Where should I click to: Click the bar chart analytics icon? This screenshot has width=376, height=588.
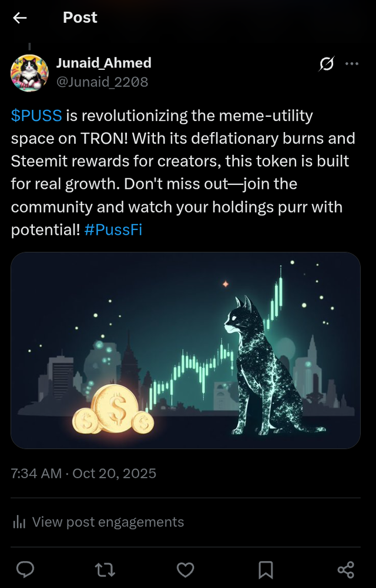click(x=19, y=522)
